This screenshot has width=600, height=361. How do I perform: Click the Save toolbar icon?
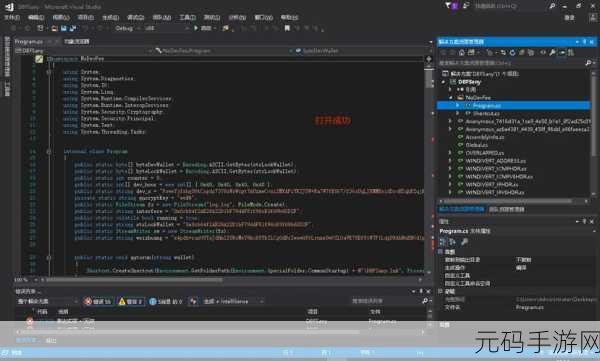coord(64,28)
